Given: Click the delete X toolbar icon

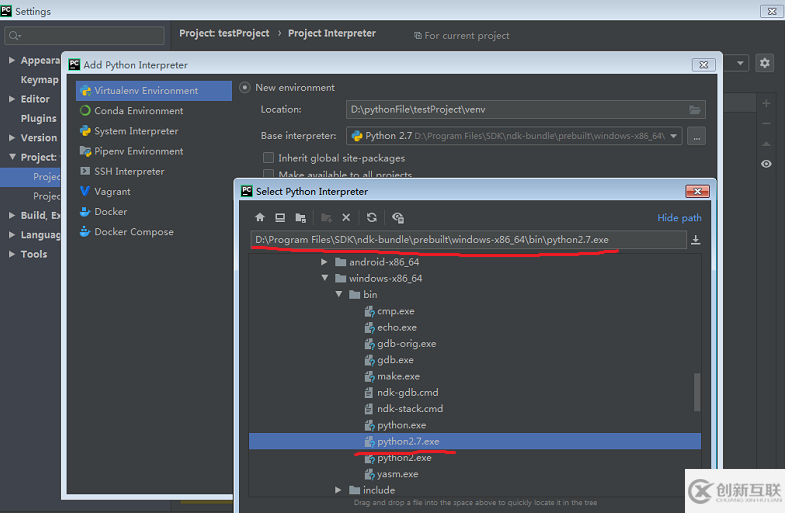Looking at the screenshot, I should 346,217.
